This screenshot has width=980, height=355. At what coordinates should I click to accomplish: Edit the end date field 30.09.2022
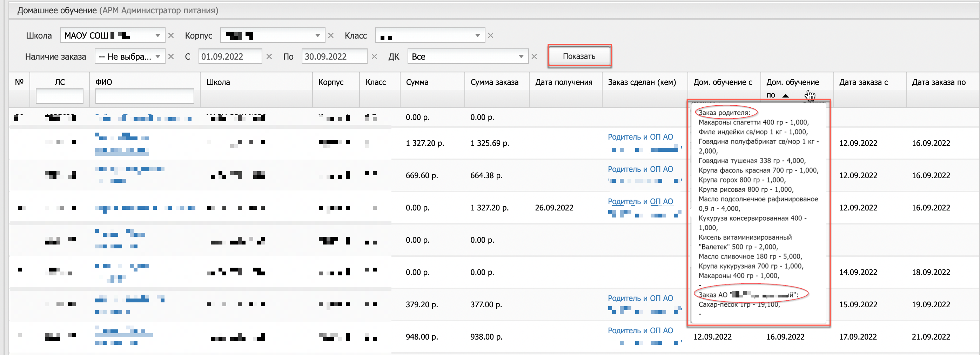click(334, 56)
